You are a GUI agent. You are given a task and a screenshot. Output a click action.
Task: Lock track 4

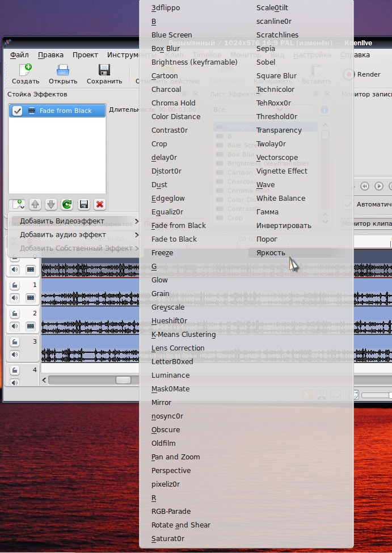[15, 370]
